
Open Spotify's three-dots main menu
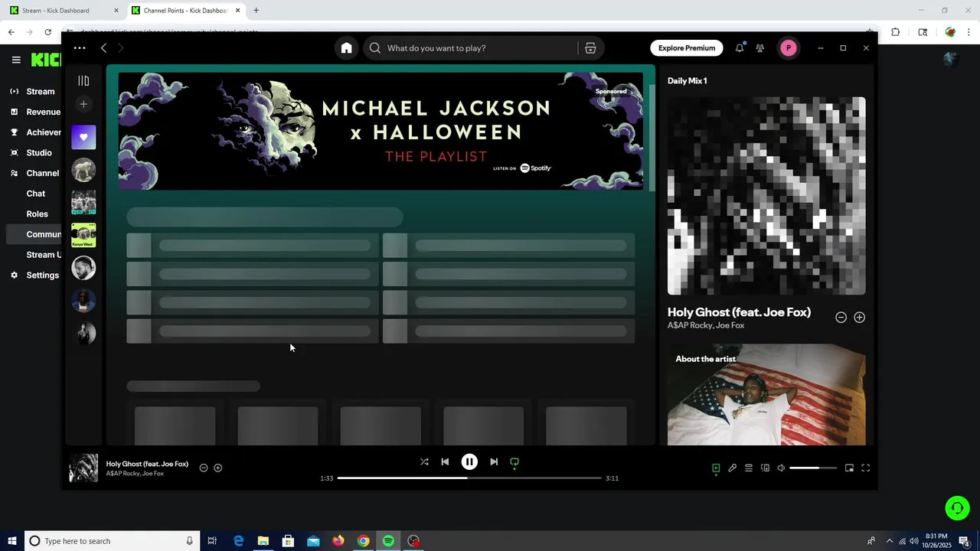[80, 47]
